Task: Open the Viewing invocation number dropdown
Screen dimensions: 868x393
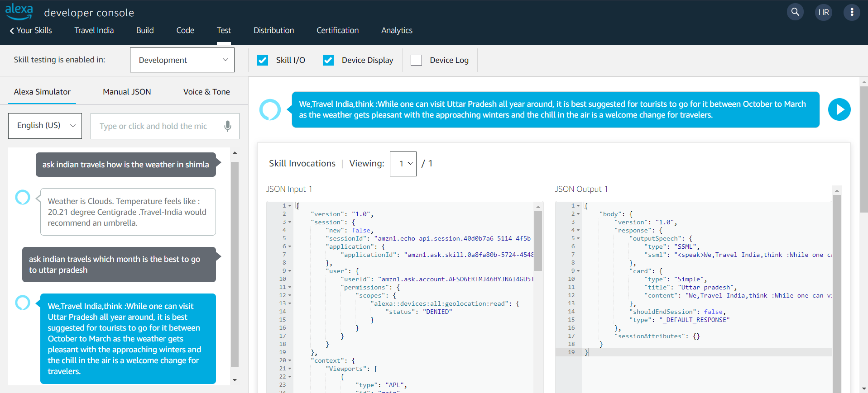Action: pos(403,164)
